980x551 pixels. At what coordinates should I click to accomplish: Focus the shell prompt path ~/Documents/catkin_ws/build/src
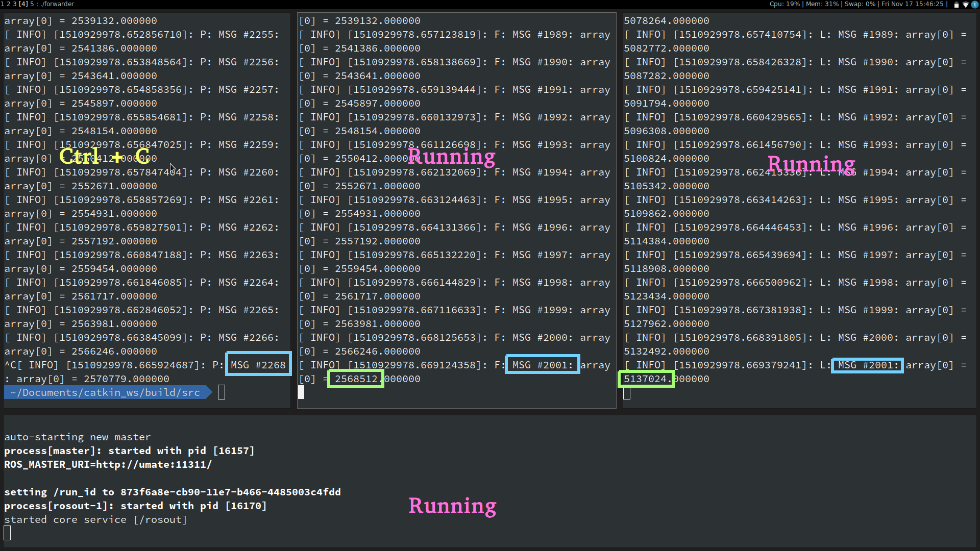tap(105, 392)
